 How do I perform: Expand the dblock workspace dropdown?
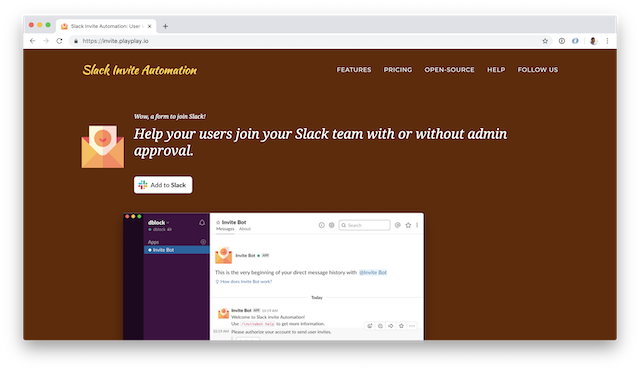(x=158, y=222)
